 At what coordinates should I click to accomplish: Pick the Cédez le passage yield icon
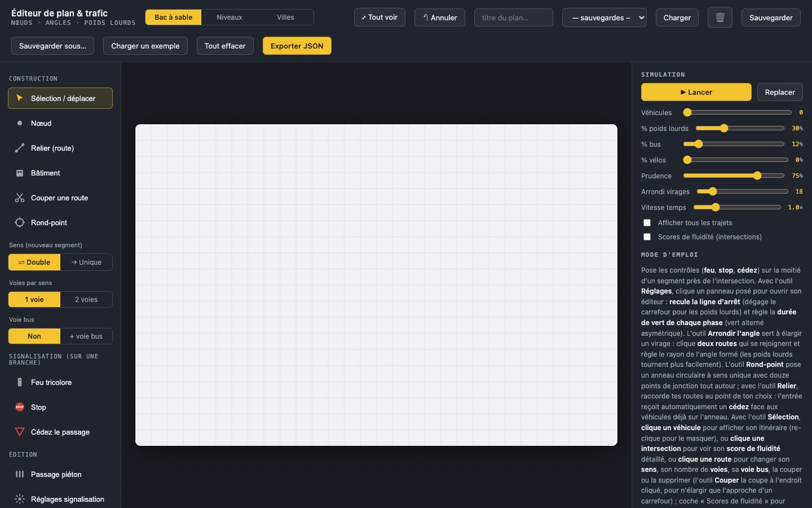tap(20, 432)
